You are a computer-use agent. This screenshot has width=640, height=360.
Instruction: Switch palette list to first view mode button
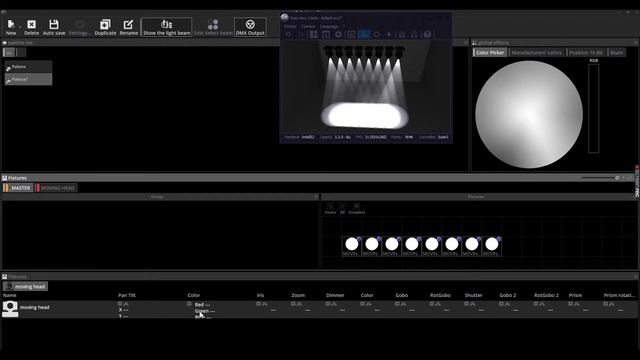pyautogui.click(x=9, y=52)
